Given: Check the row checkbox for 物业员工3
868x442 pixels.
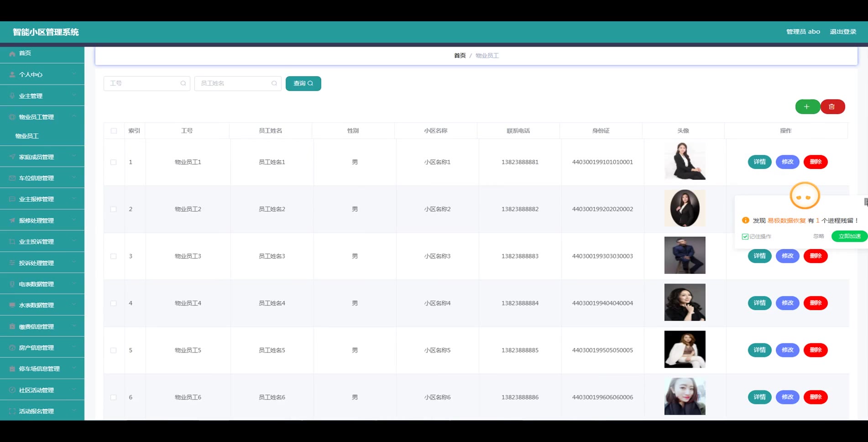Looking at the screenshot, I should coord(113,256).
